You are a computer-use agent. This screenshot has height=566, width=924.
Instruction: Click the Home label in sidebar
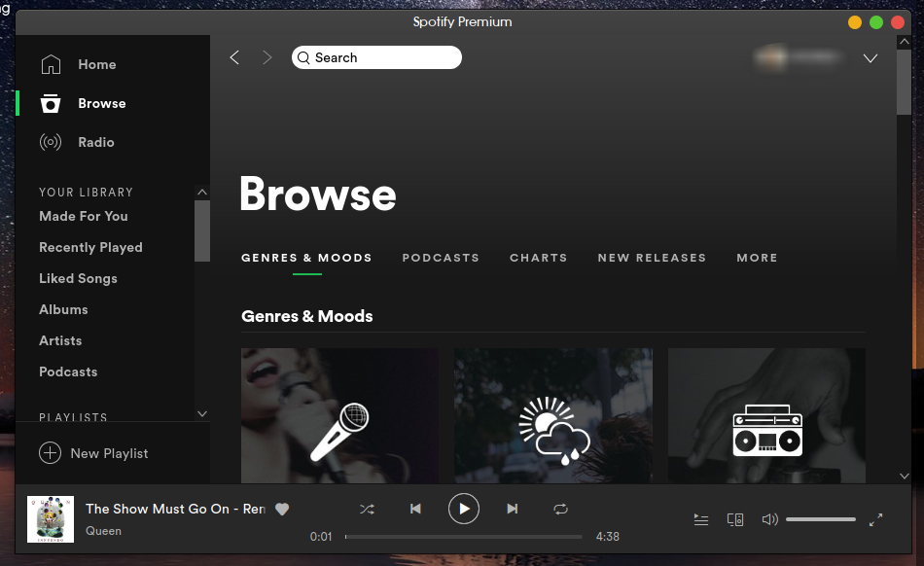[x=97, y=65]
